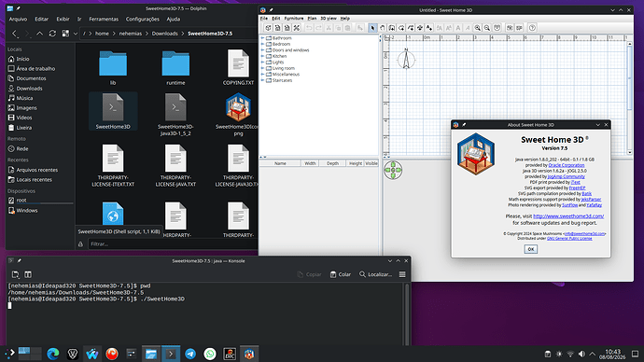
Task: Open the File menu in Sweet Home 3D
Action: pyautogui.click(x=264, y=19)
